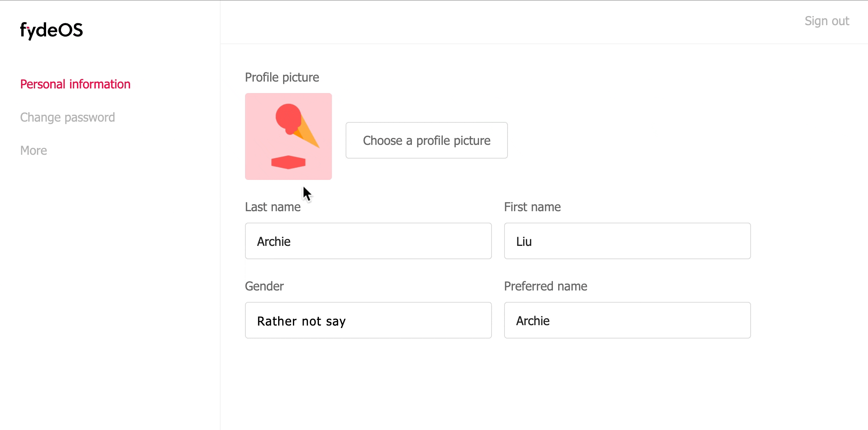The image size is (868, 430).
Task: Focus the First name field containing Liu
Action: (x=628, y=241)
